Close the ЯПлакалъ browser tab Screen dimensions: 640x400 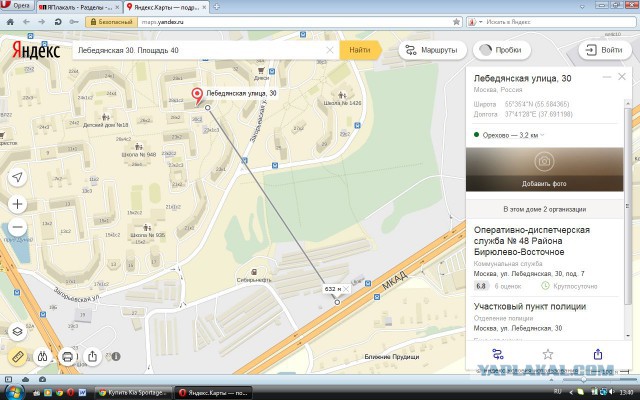click(x=118, y=7)
